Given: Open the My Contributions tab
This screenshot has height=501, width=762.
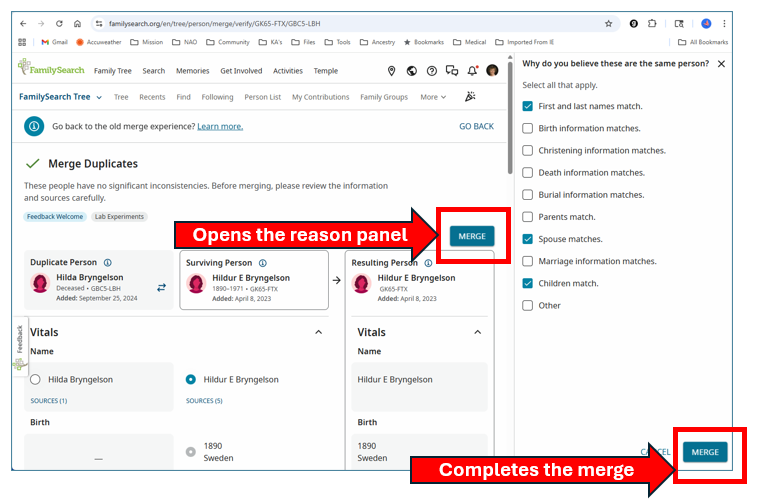Looking at the screenshot, I should pos(321,97).
